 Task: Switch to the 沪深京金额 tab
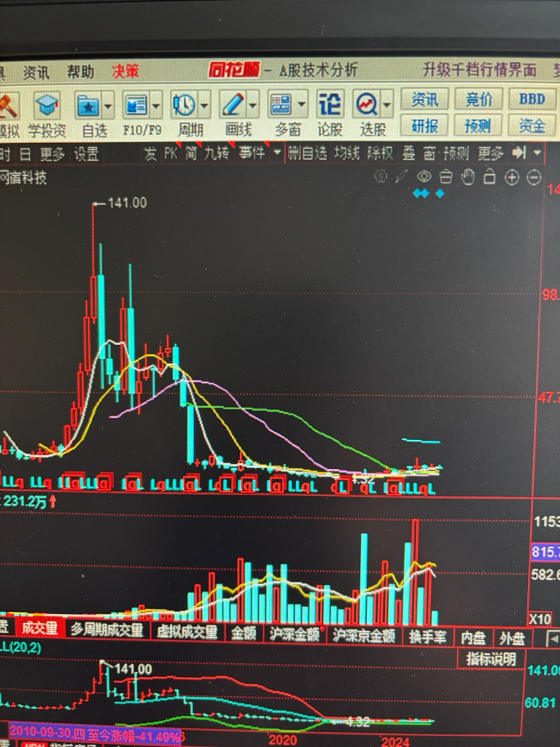coord(364,636)
